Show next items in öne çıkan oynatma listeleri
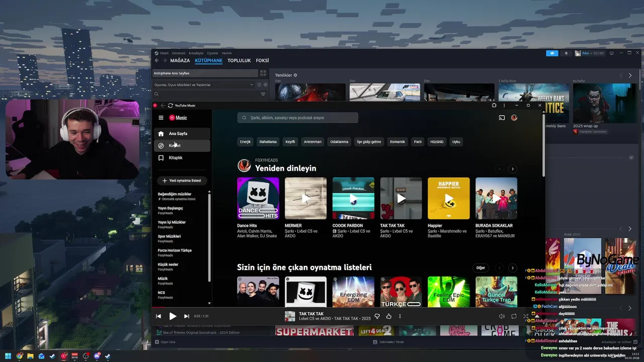This screenshot has height=362, width=644. click(512, 268)
